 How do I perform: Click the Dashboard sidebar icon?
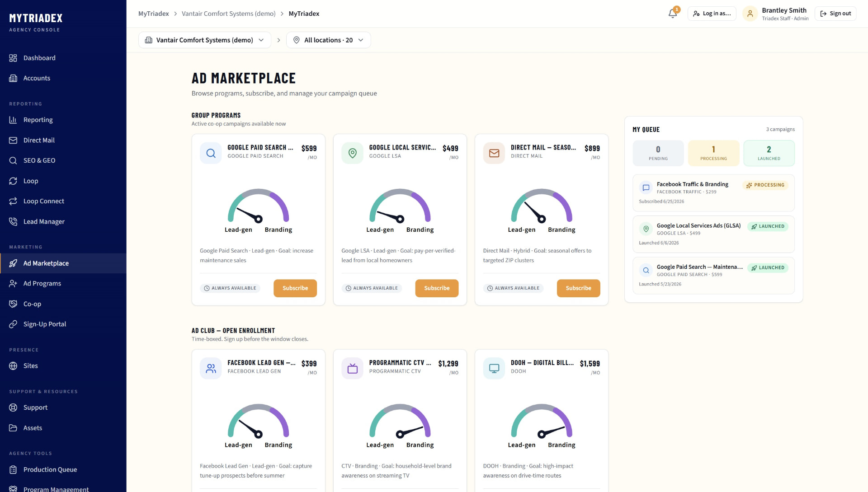13,58
